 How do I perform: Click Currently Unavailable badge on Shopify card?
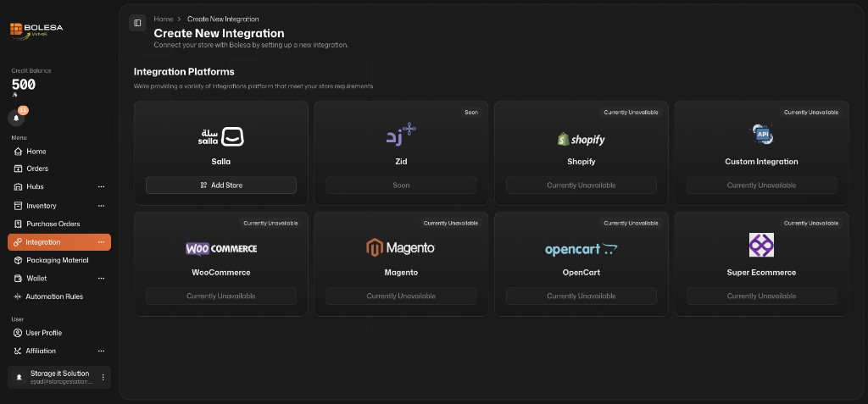(x=631, y=113)
